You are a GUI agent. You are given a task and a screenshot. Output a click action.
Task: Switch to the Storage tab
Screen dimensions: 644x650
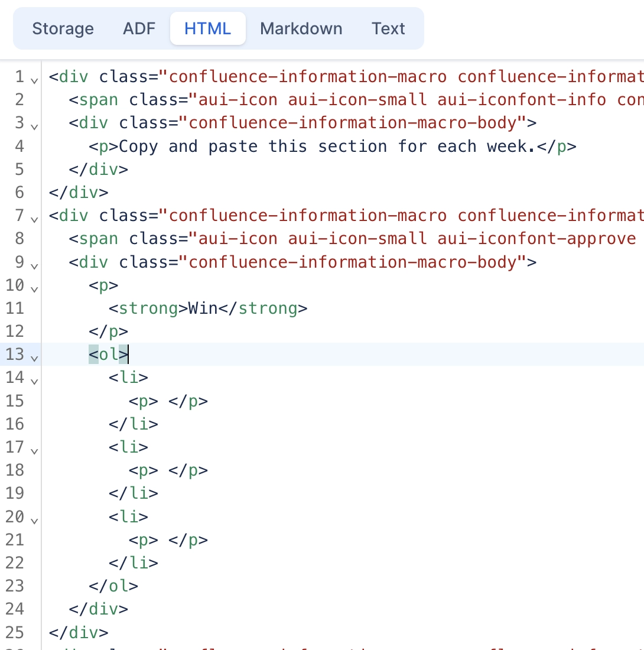(63, 28)
